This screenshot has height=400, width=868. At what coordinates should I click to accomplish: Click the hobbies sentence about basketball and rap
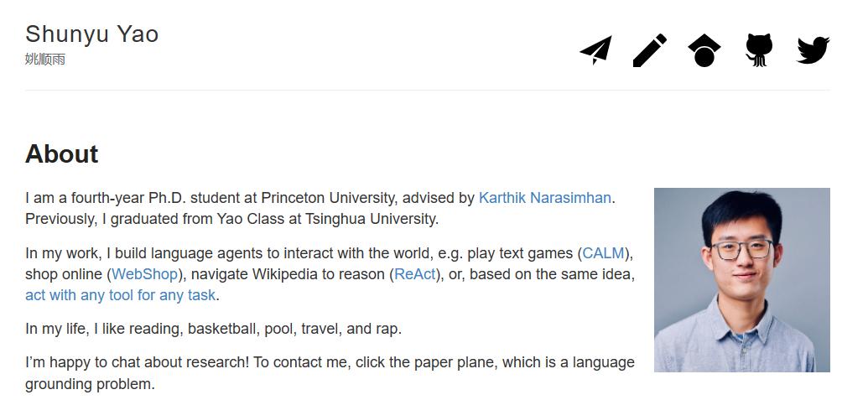point(213,329)
